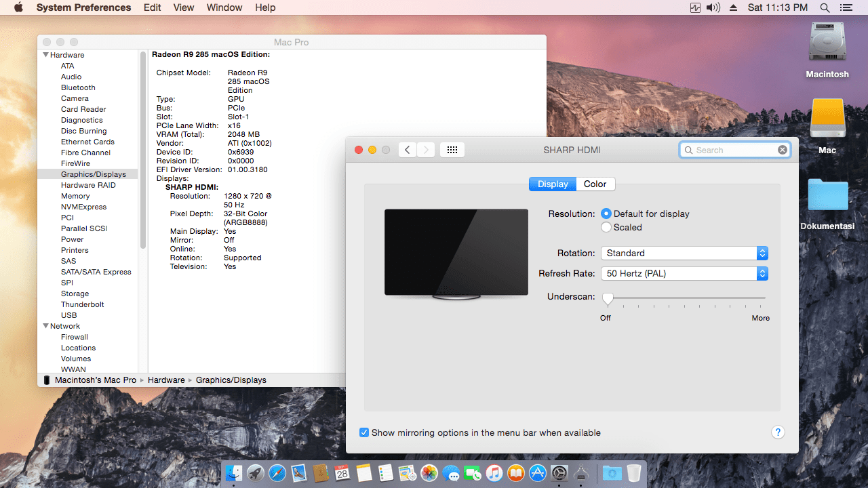The height and width of the screenshot is (488, 868).
Task: Click in the preferences Search field
Action: coord(735,150)
